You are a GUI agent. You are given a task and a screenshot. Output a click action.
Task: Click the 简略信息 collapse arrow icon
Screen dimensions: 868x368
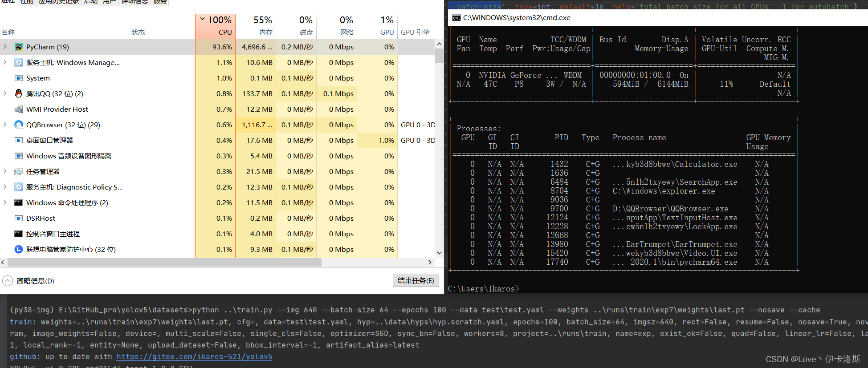pyautogui.click(x=8, y=281)
